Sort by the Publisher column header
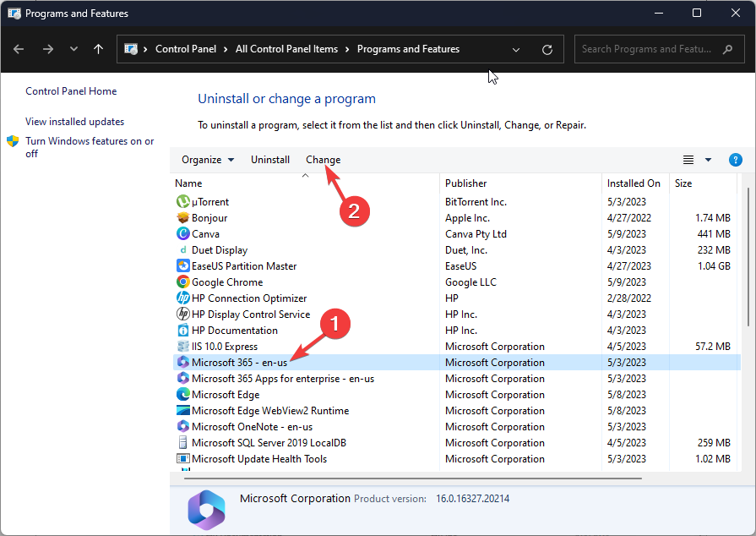This screenshot has width=756, height=536. click(465, 183)
